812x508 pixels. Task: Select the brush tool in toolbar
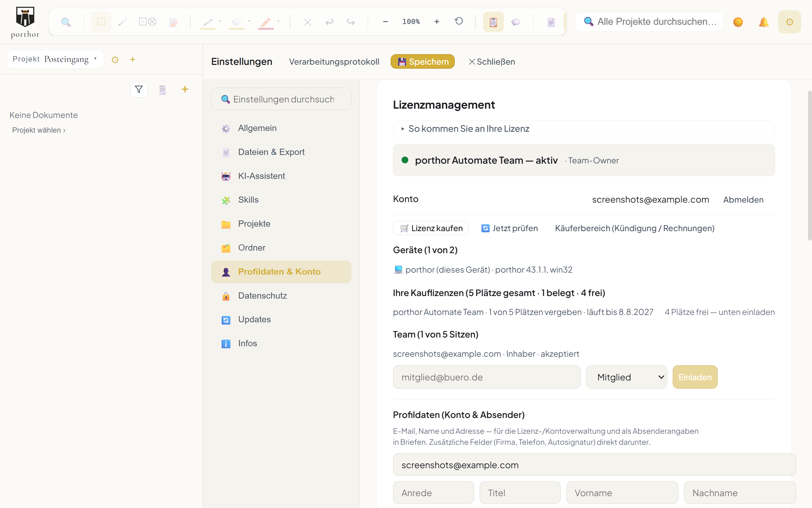[122, 22]
